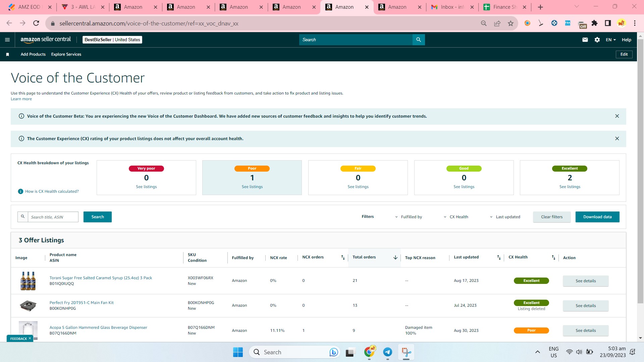Open Telegram from the taskbar
The image size is (644, 362).
tap(388, 352)
